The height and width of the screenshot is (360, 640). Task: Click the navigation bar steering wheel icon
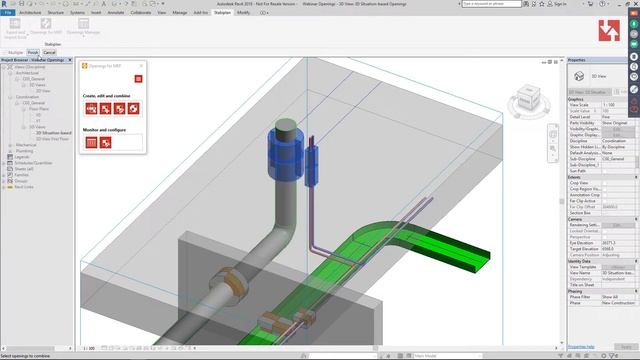click(553, 134)
